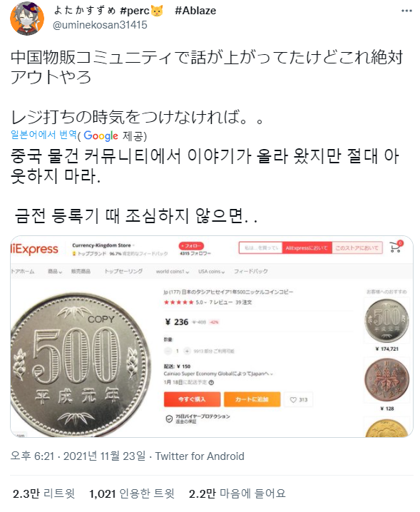Open the recommended 500 coin thumbnail priced ¥174,721
The width and height of the screenshot is (420, 512).
(x=386, y=321)
